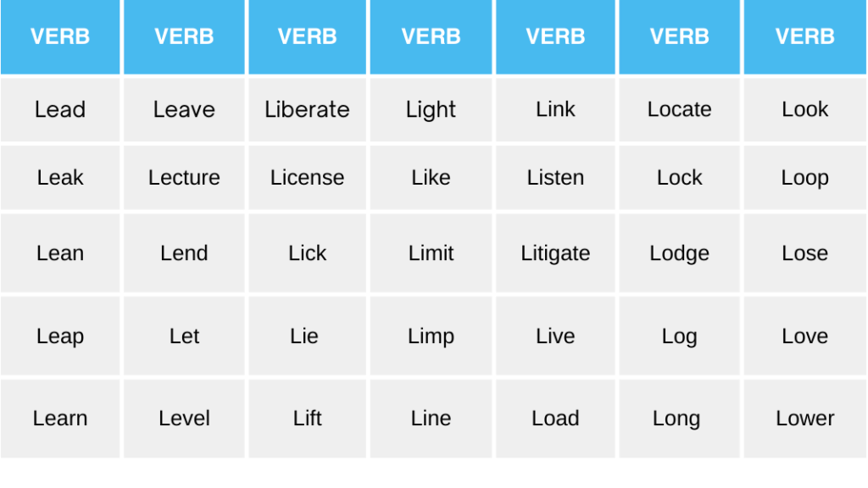Select the word Listen
This screenshot has width=868, height=488.
pos(555,178)
